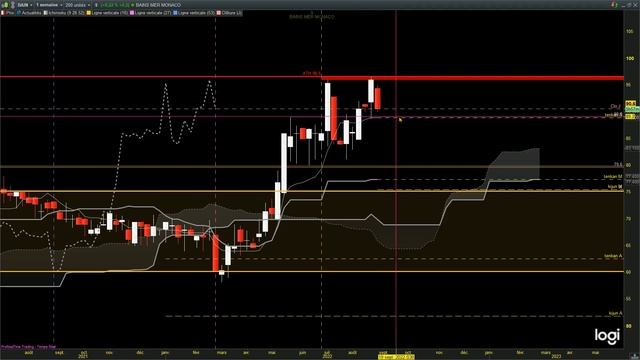Click the chart settings icon beside ticker
640x360 pixels.
coord(13,5)
